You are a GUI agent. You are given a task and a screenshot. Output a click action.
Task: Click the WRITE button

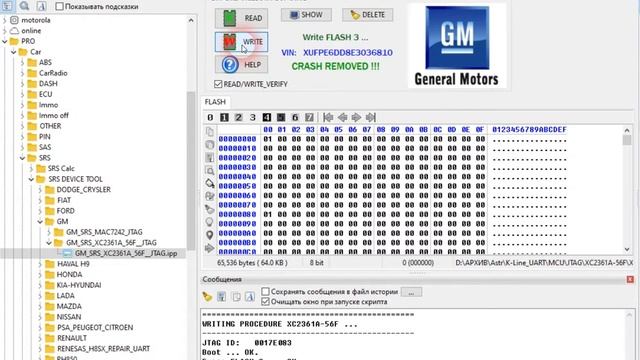click(242, 42)
